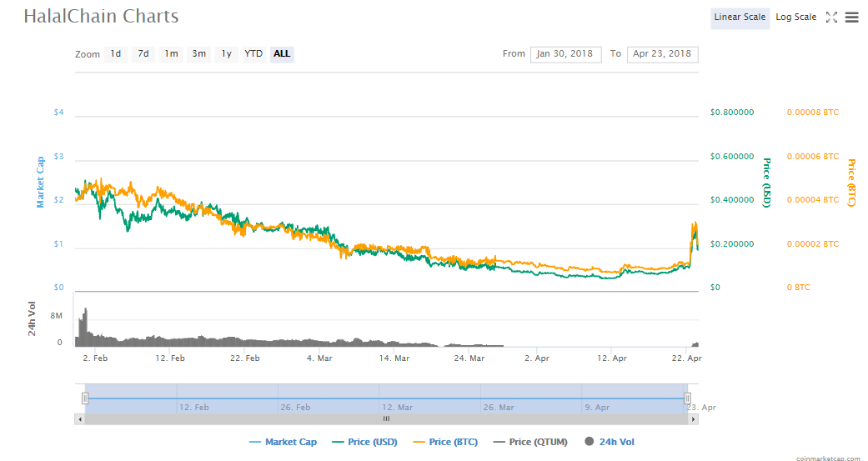Click the navigator right range handle
The image size is (868, 461).
tap(688, 398)
